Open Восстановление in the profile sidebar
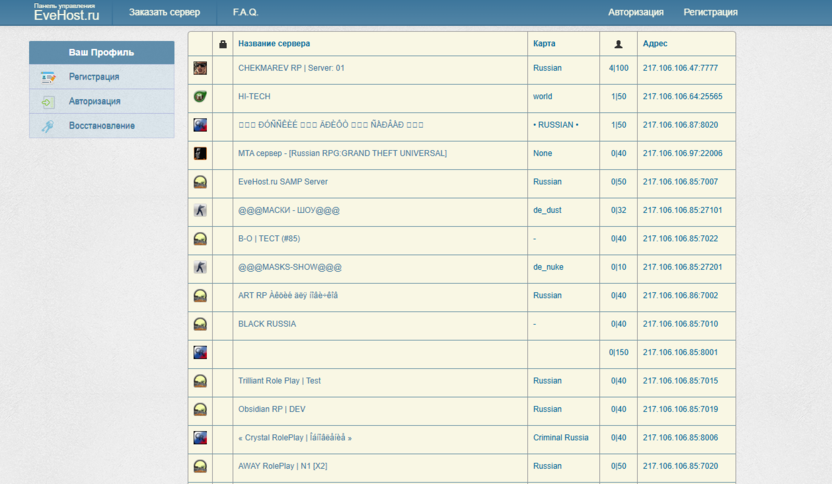Image resolution: width=832 pixels, height=484 pixels. (102, 126)
